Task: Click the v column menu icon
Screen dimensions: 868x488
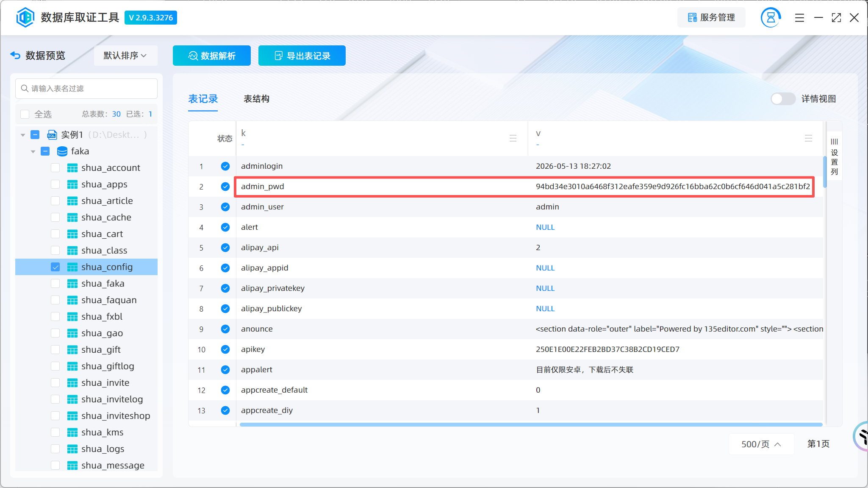Action: pyautogui.click(x=808, y=138)
